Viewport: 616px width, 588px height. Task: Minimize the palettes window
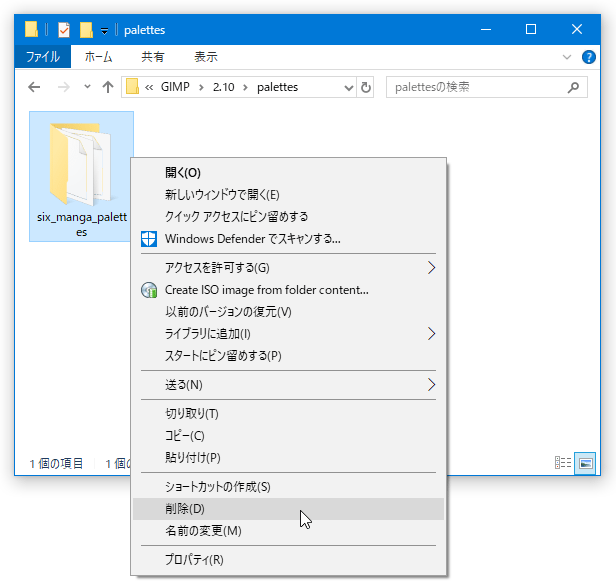point(486,29)
